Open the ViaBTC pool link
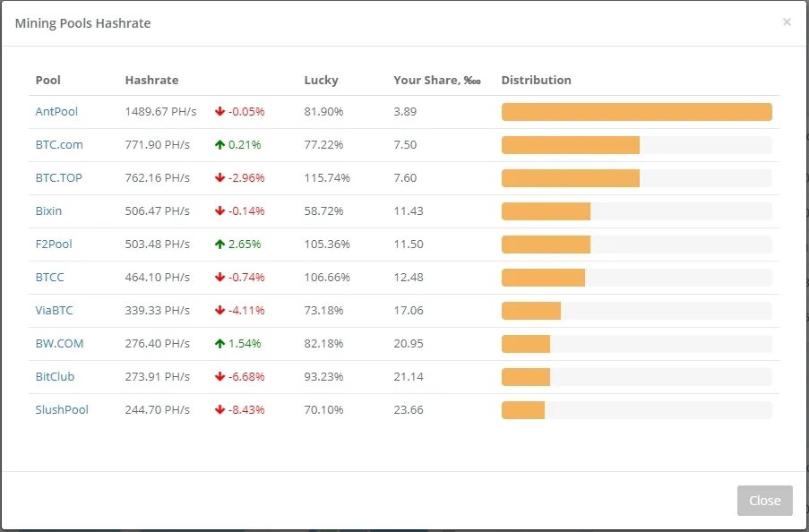Image resolution: width=809 pixels, height=532 pixels. [x=54, y=310]
